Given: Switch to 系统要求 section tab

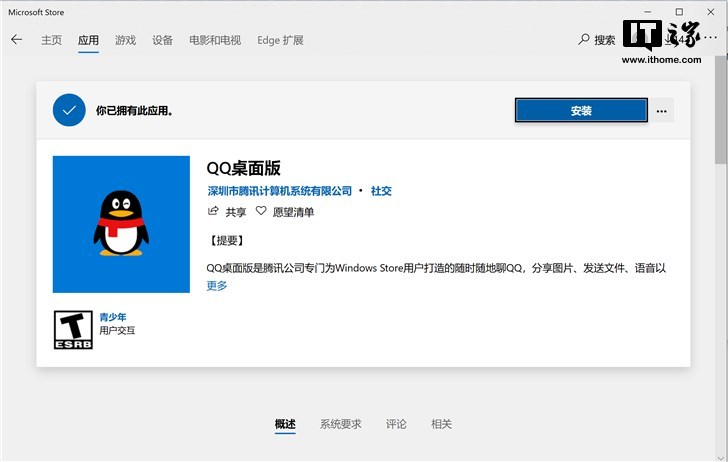Looking at the screenshot, I should pyautogui.click(x=340, y=424).
